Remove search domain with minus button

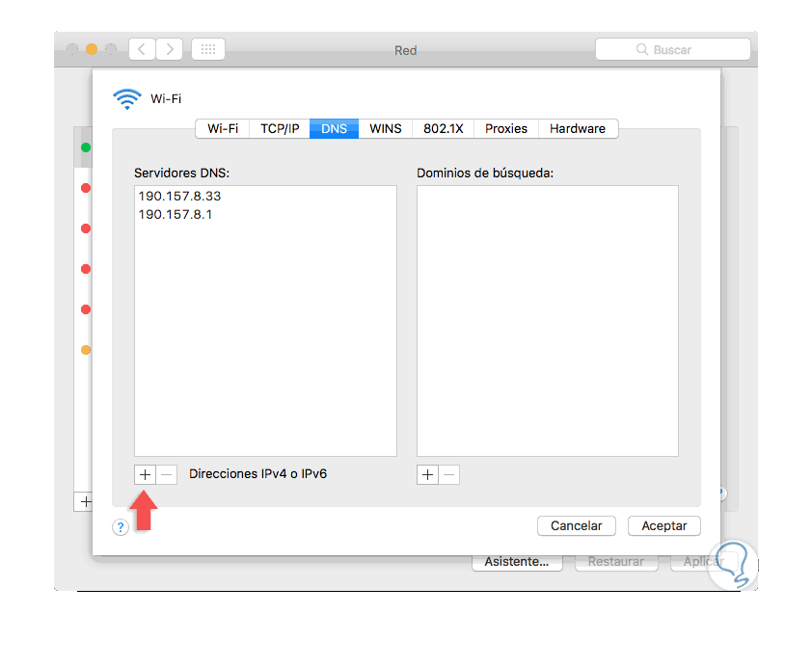tap(449, 474)
